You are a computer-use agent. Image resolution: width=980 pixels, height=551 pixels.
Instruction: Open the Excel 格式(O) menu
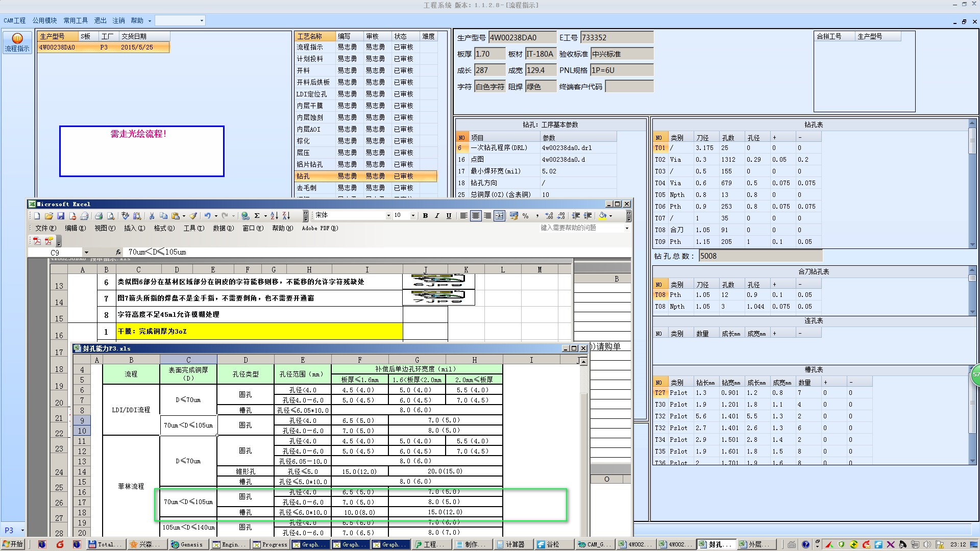pyautogui.click(x=164, y=228)
